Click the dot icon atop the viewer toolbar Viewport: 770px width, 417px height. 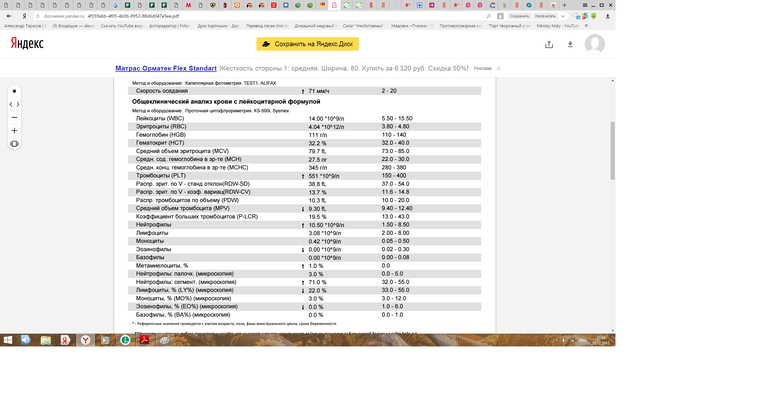tap(14, 91)
